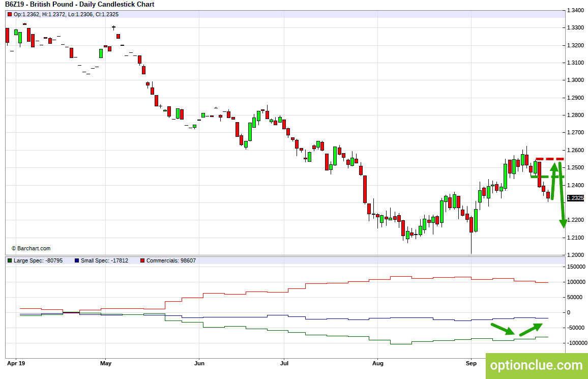Click the 1.3100 price axis label
This screenshot has width=588, height=379.
point(575,63)
